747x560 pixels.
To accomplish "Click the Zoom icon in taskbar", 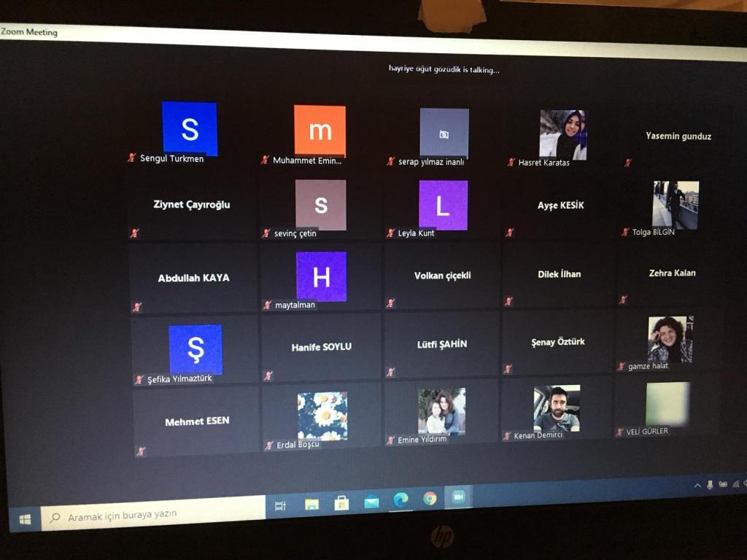I will tap(458, 497).
